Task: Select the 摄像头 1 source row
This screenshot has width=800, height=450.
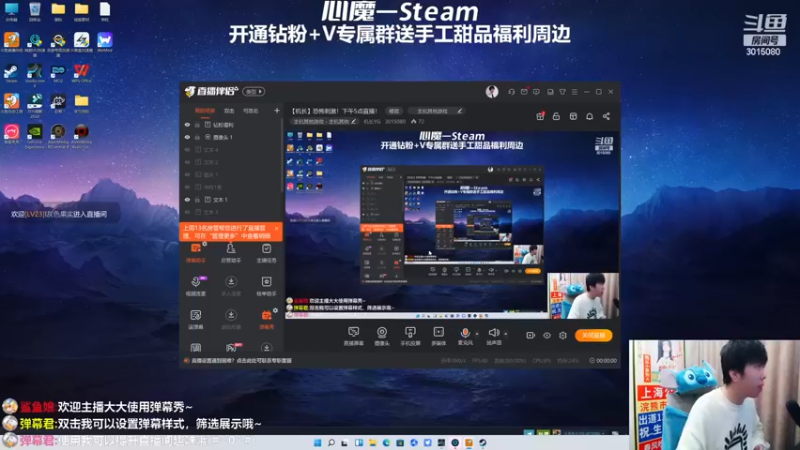Action: (231, 137)
